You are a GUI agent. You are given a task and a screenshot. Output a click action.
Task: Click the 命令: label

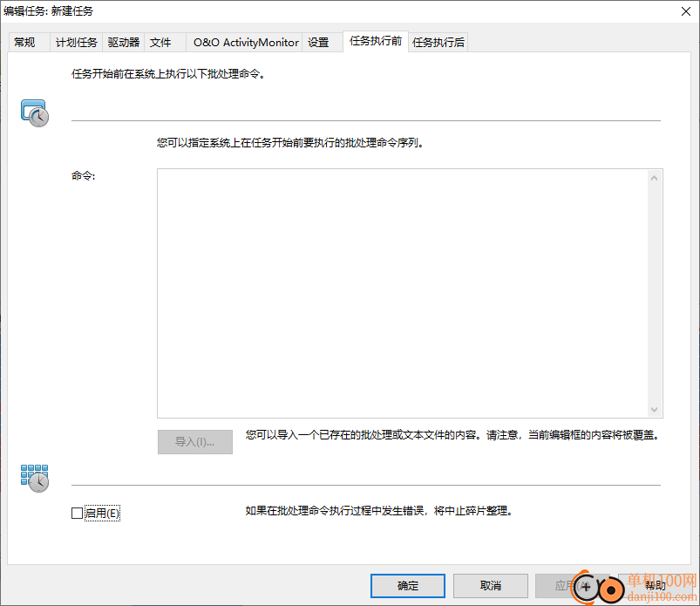pyautogui.click(x=84, y=176)
